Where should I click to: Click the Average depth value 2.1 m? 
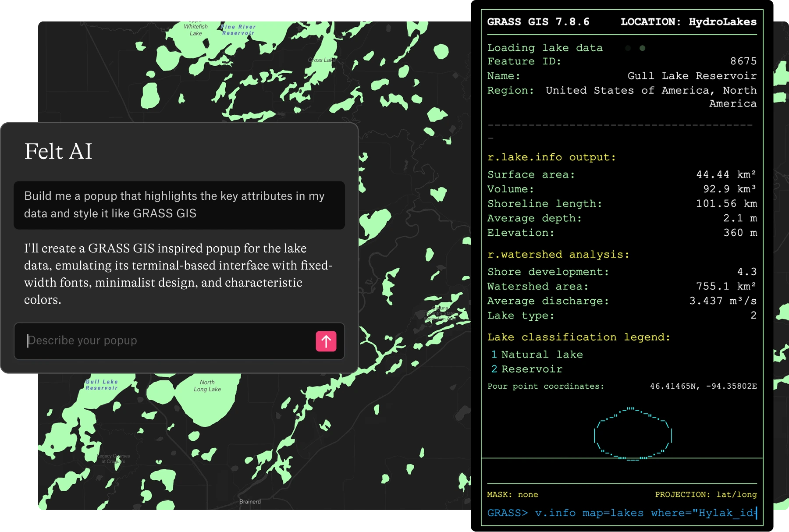[740, 218]
